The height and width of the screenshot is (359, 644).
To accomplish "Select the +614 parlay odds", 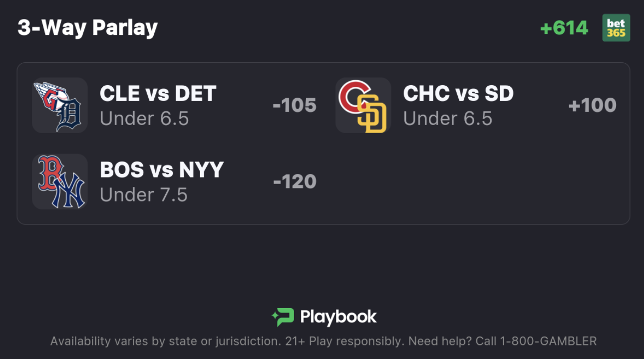I will (564, 28).
